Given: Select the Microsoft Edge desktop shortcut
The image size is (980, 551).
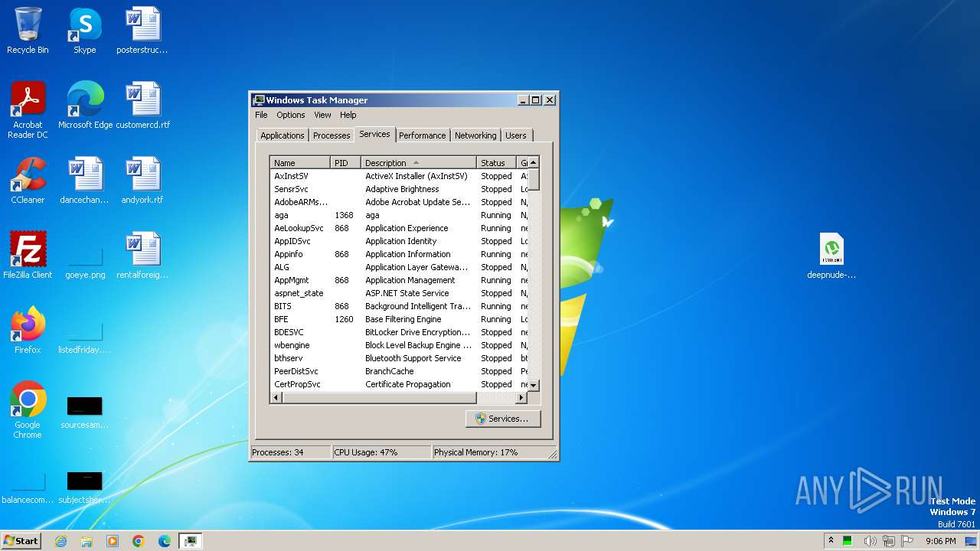Looking at the screenshot, I should (x=85, y=106).
